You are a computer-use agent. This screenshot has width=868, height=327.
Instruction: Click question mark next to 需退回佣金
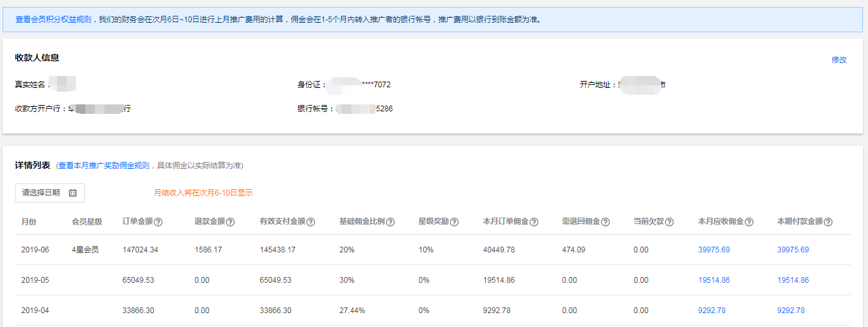pos(605,222)
